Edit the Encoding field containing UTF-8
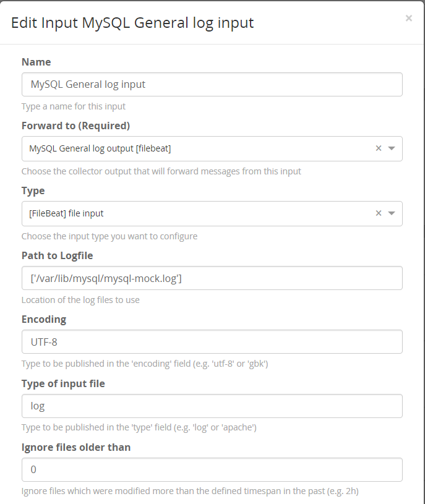425x504 pixels. 212,341
